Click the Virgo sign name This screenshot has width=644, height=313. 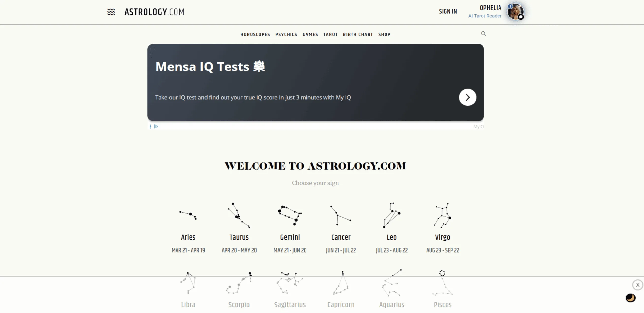coord(442,237)
